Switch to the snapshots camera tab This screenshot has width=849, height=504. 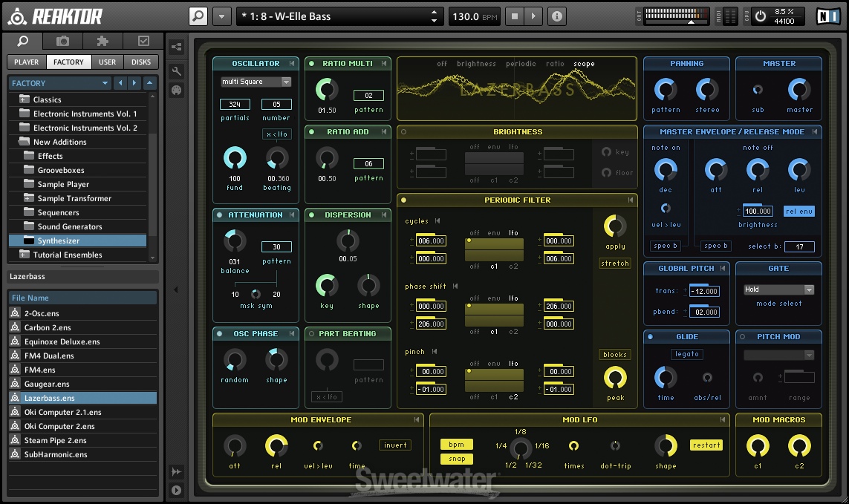(63, 41)
